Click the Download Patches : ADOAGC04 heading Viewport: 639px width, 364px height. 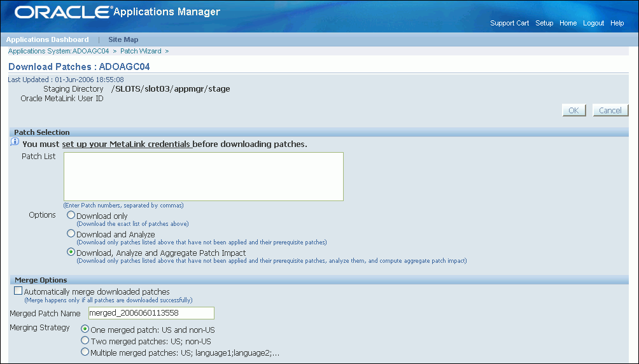coord(79,67)
